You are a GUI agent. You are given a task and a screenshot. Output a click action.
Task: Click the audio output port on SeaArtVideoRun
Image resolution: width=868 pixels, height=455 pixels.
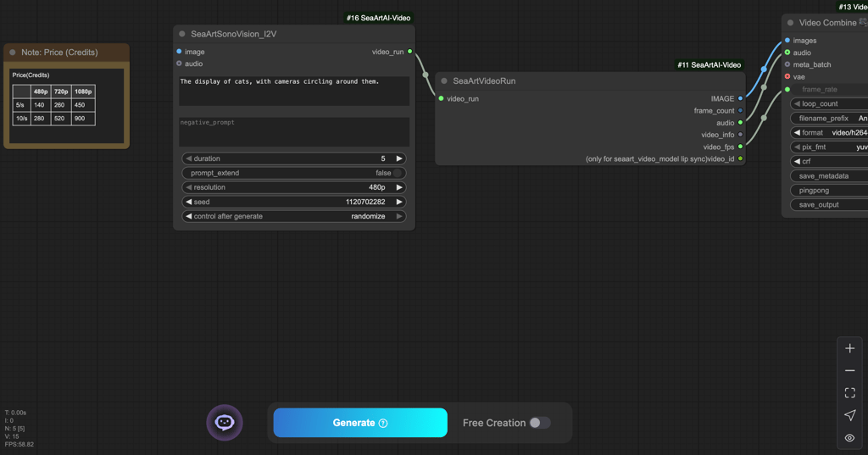point(740,123)
